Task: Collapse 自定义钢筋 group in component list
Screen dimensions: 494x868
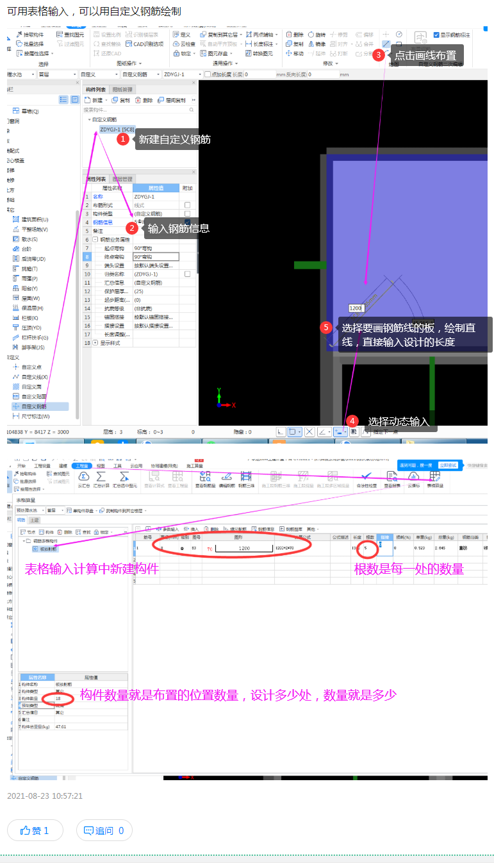Action: click(90, 120)
